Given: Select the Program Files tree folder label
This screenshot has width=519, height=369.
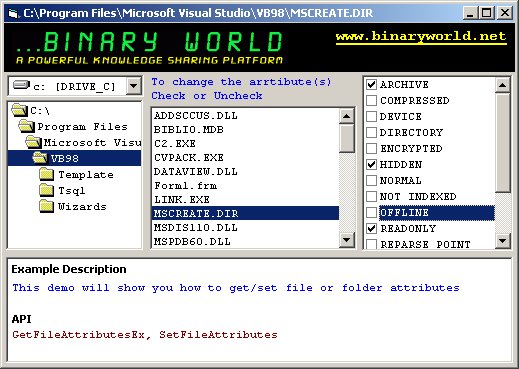Looking at the screenshot, I should (x=82, y=127).
